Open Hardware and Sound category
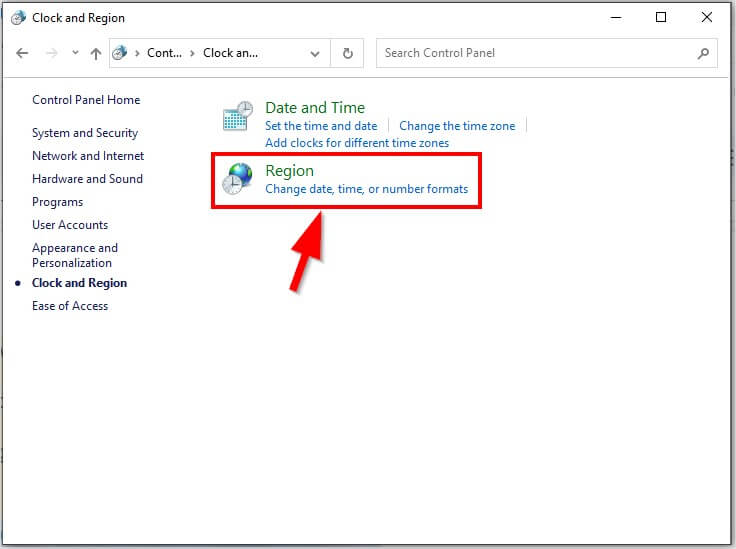The width and height of the screenshot is (736, 549). (x=87, y=179)
